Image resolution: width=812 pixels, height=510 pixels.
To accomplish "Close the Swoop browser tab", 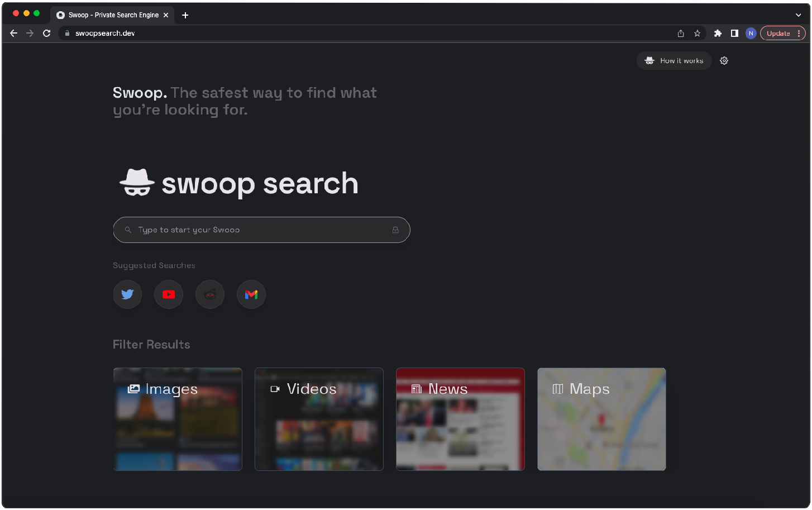I will [x=166, y=15].
